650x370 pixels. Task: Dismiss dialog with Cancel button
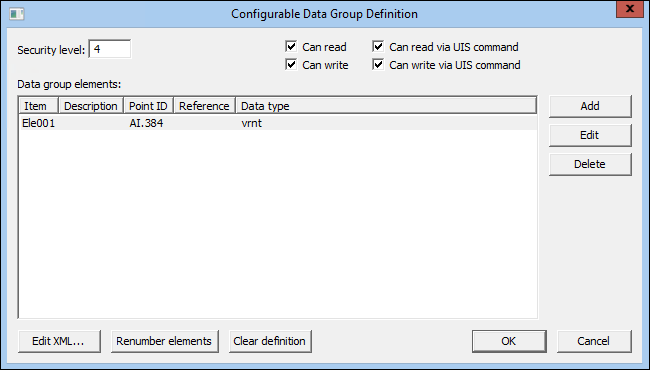pyautogui.click(x=594, y=341)
